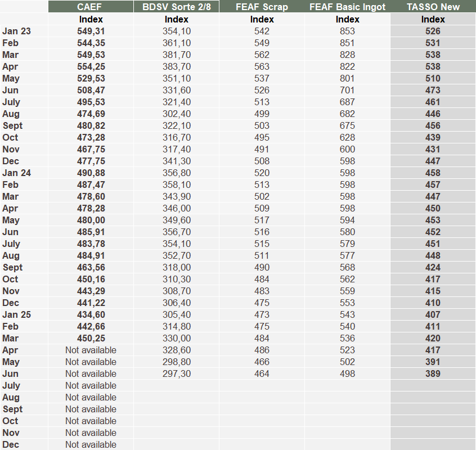Select the Jan 24 row label
This screenshot has width=476, height=450.
[x=17, y=173]
